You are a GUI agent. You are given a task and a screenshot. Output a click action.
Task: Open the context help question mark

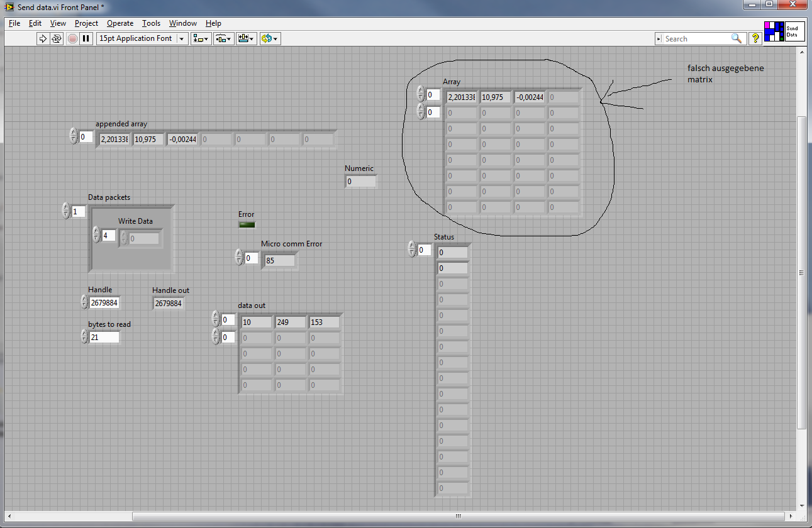[755, 38]
